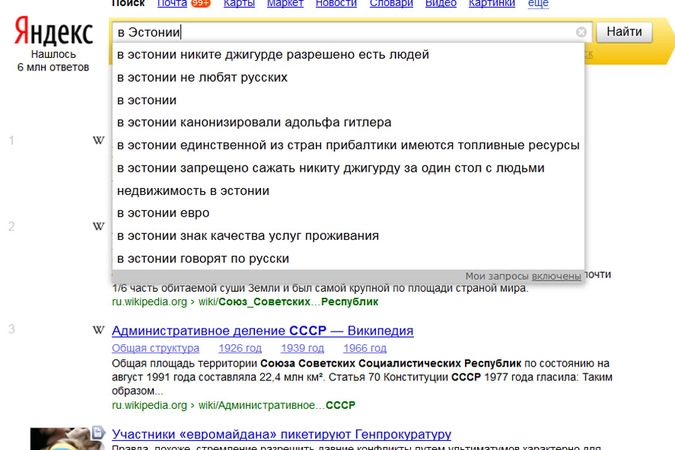This screenshot has width=675, height=450.
Task: Switch to the Новости tab
Action: pos(335,4)
